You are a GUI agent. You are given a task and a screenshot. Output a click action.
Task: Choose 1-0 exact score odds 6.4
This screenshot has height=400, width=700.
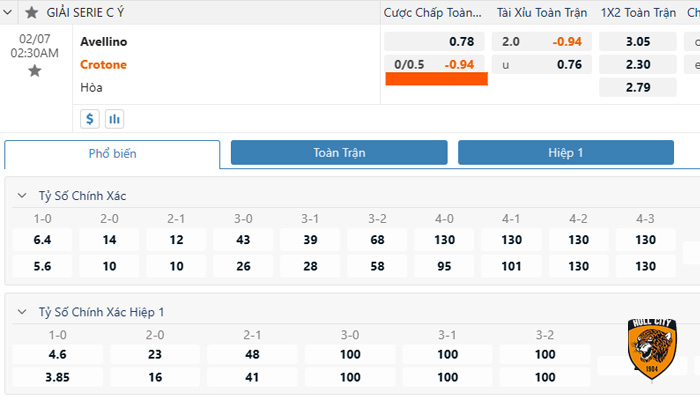tap(42, 240)
